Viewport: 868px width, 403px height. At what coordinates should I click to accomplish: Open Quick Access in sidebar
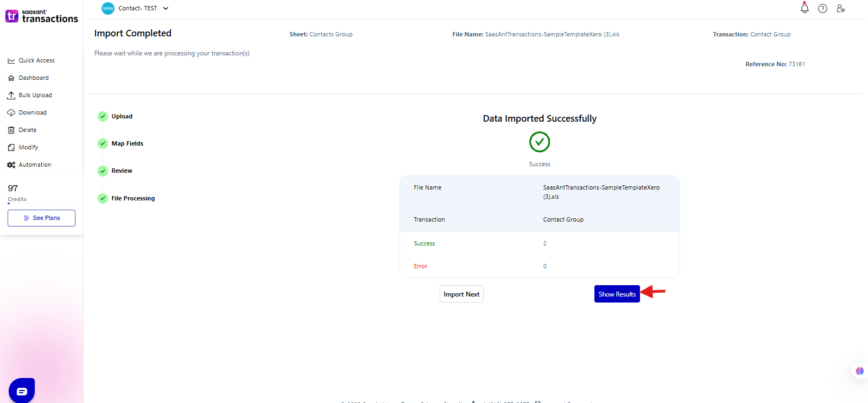pos(36,60)
